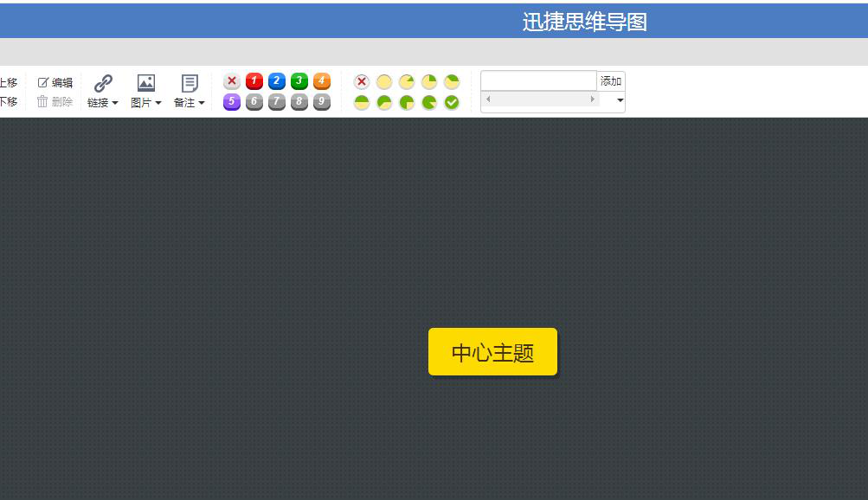Select the one-quarter progress pie icon
Screen dimensions: 868x500
coord(429,82)
